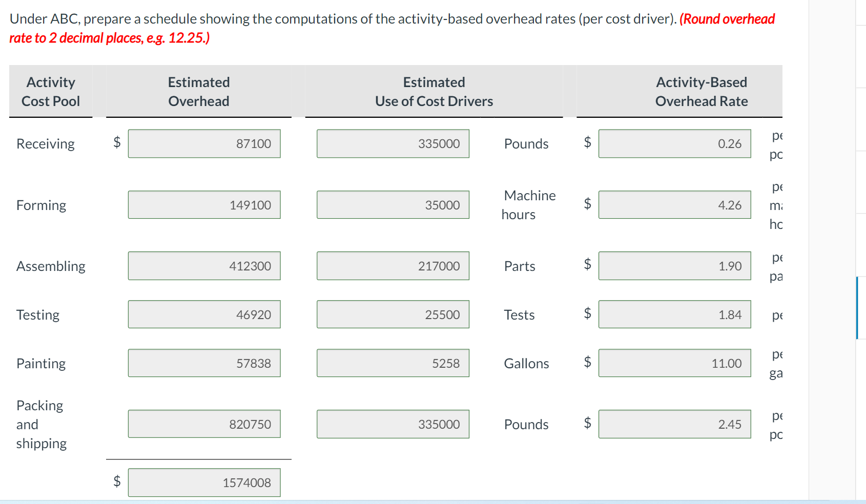The image size is (866, 504).
Task: Click the blue vertical scrollbar indicator at right
Action: click(x=857, y=308)
